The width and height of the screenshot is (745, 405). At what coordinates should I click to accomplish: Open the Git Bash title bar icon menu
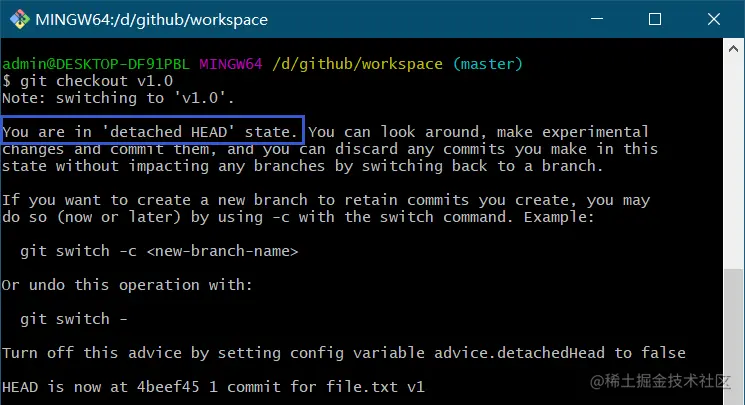pyautogui.click(x=19, y=19)
